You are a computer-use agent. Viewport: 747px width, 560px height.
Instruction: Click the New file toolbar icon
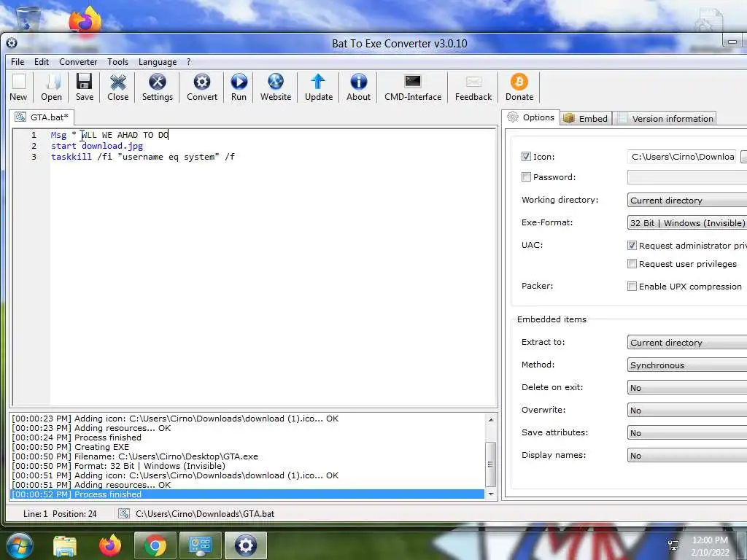click(x=18, y=87)
